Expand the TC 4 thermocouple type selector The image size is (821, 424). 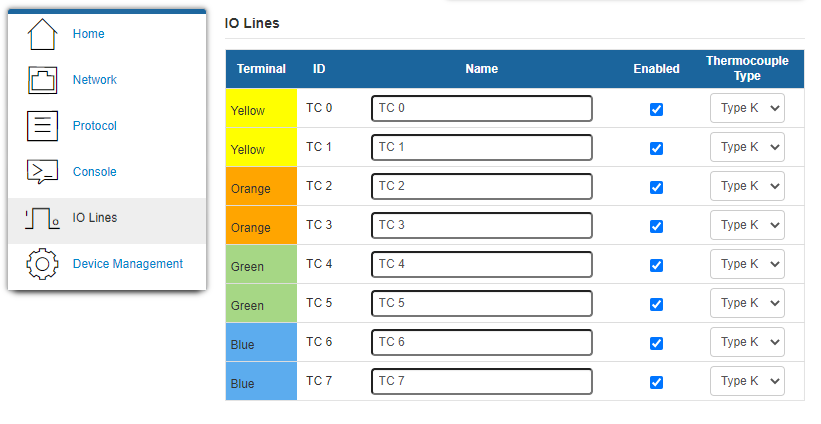pyautogui.click(x=747, y=264)
